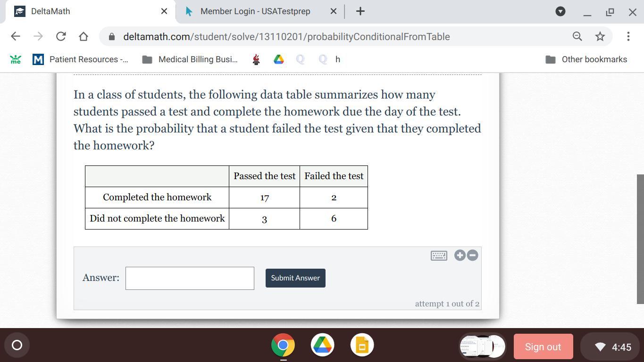Open the ChromeOS launcher circle
Viewport: 644px width, 362px height.
(17, 346)
